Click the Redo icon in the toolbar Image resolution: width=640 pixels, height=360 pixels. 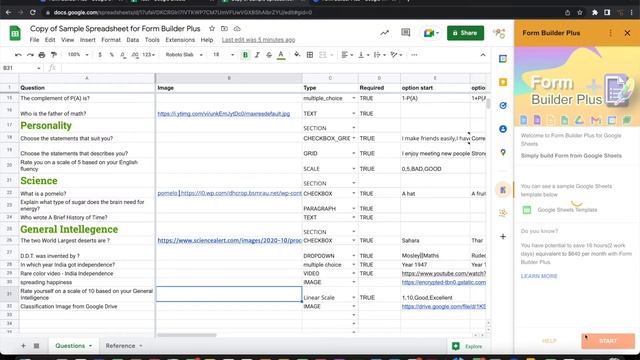tap(30, 55)
